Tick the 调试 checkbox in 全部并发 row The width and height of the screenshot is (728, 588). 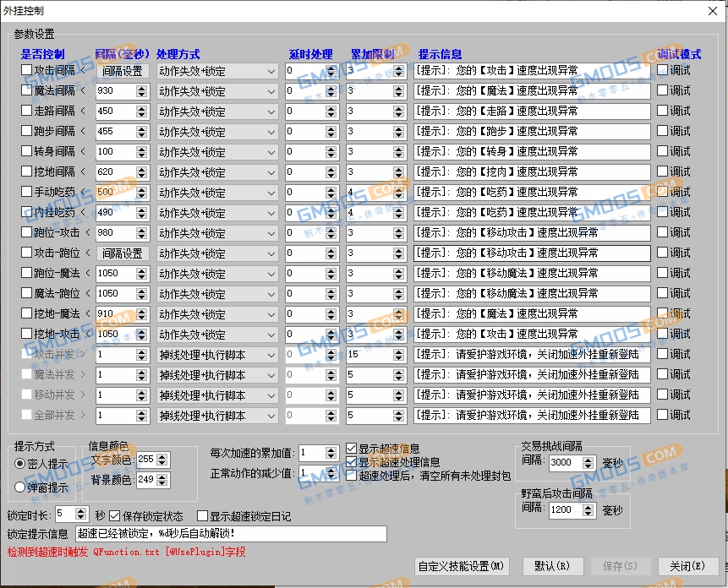[x=663, y=414]
